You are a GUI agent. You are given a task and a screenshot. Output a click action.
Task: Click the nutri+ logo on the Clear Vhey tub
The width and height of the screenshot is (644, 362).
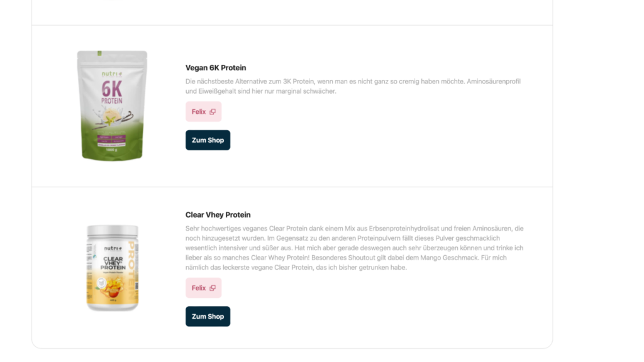[x=113, y=248]
